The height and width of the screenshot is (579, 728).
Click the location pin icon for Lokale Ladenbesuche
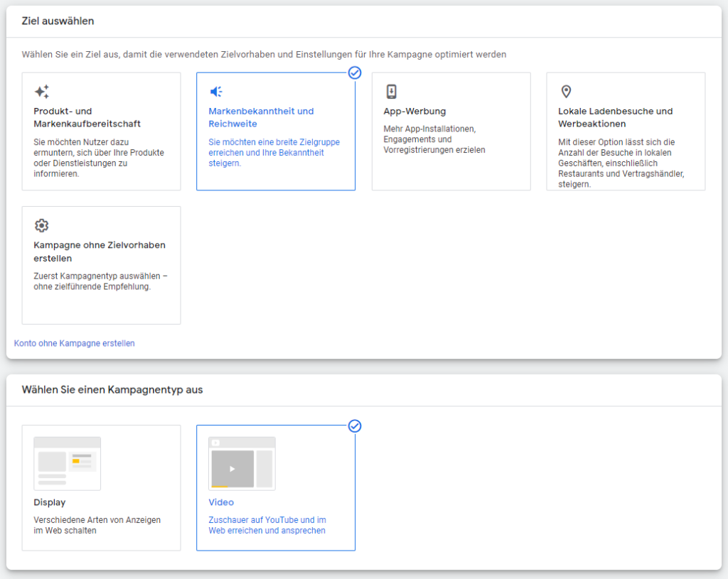click(567, 91)
